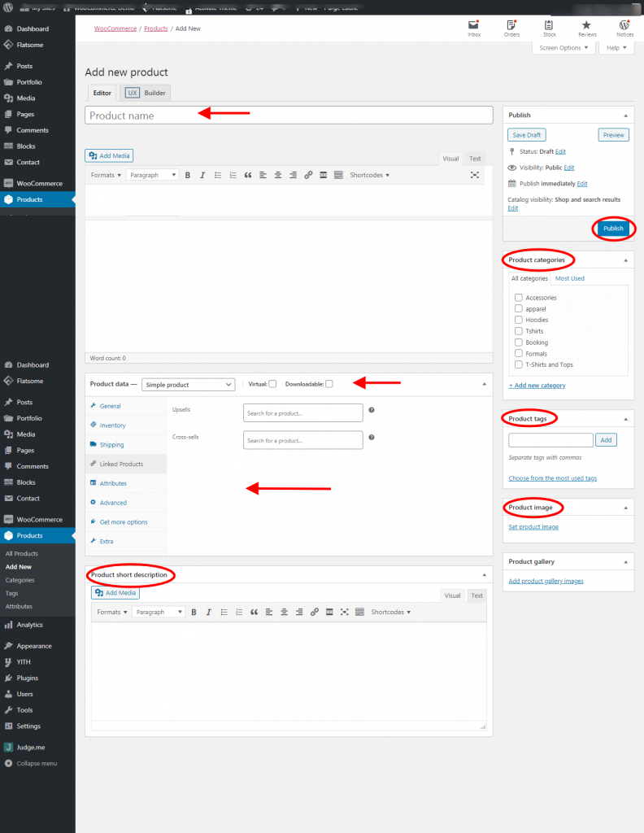The image size is (644, 833).
Task: Insert link in short description toolbar
Action: pos(315,612)
